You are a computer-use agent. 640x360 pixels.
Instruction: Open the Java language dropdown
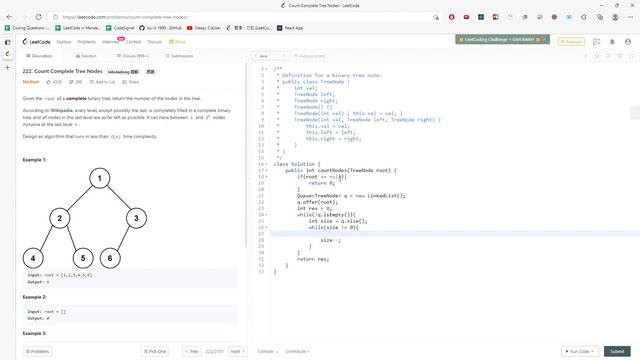[270, 56]
